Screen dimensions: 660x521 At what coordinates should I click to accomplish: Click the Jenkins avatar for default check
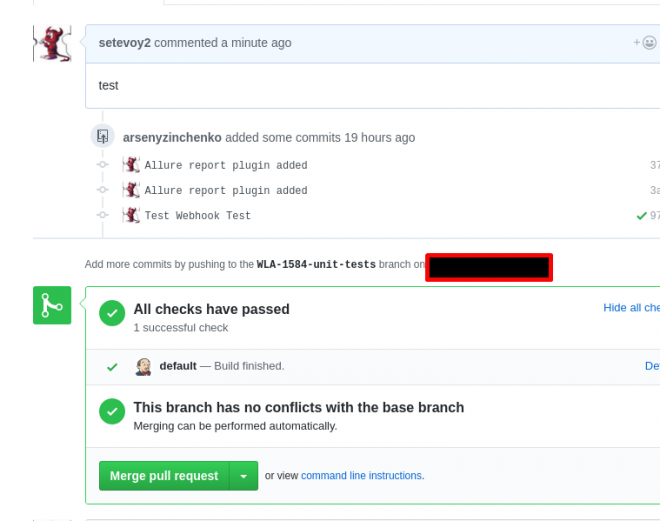(143, 366)
